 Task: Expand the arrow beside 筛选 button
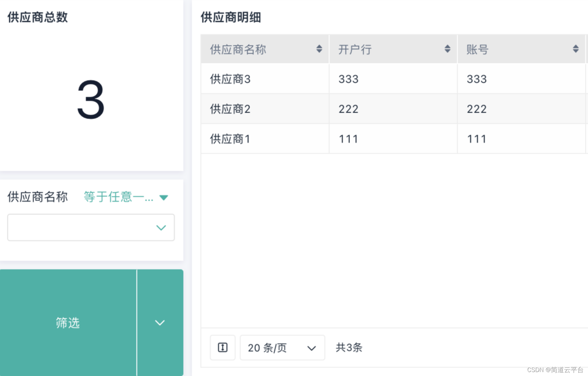160,322
